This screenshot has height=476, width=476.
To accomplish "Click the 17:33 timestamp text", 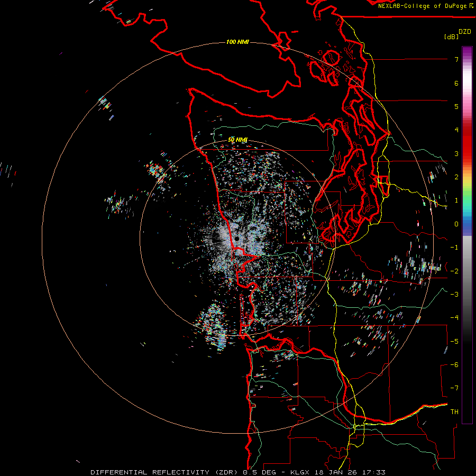I will click(375, 472).
